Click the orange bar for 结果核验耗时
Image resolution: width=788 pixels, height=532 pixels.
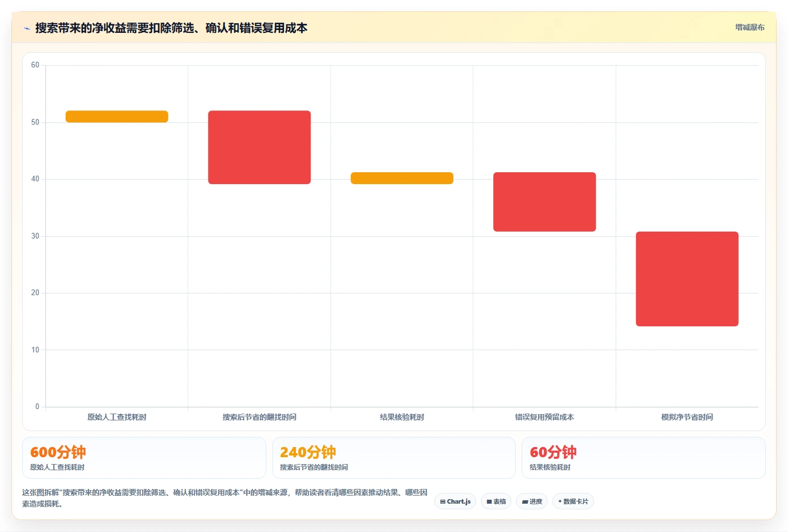(402, 178)
